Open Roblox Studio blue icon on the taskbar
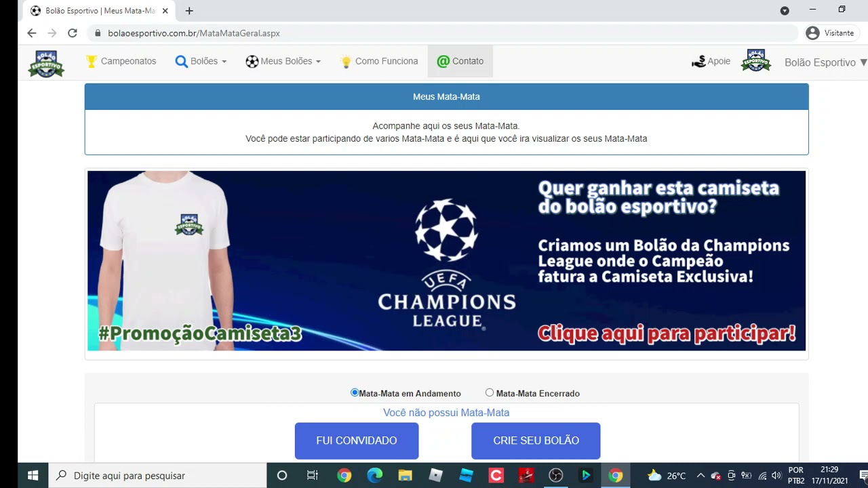 click(466, 476)
